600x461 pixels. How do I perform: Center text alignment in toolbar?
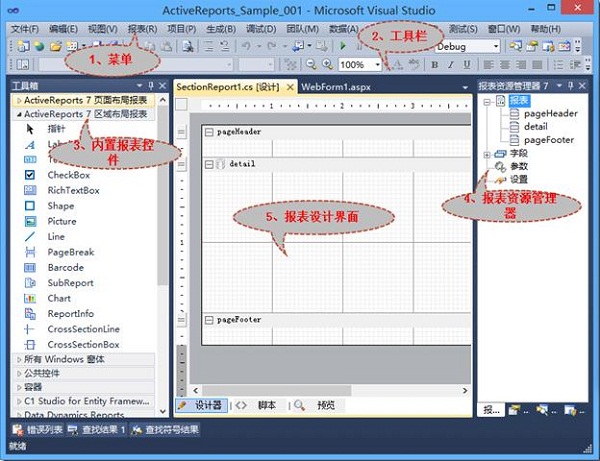[x=504, y=65]
